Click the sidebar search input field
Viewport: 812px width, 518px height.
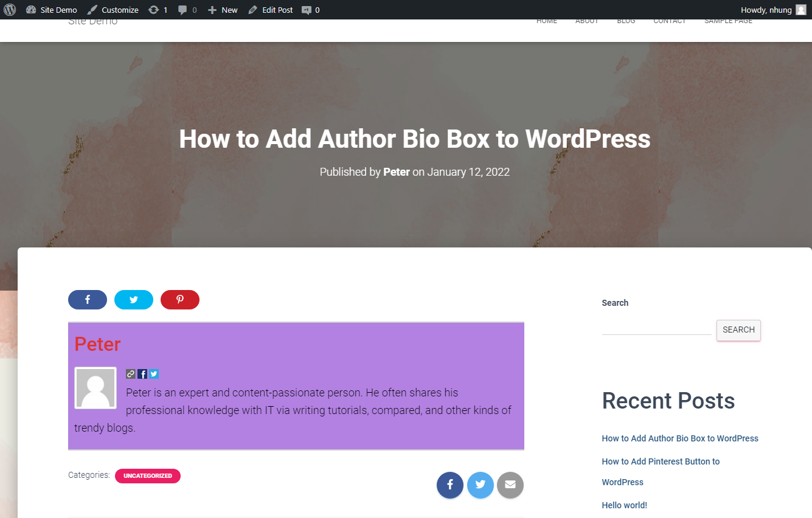[657, 327]
